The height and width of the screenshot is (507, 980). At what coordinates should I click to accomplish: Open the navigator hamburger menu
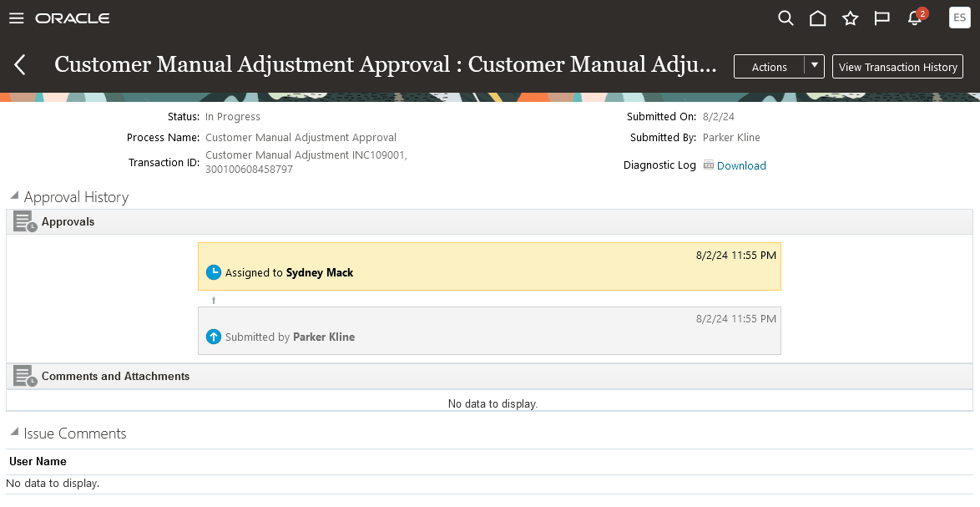click(16, 18)
